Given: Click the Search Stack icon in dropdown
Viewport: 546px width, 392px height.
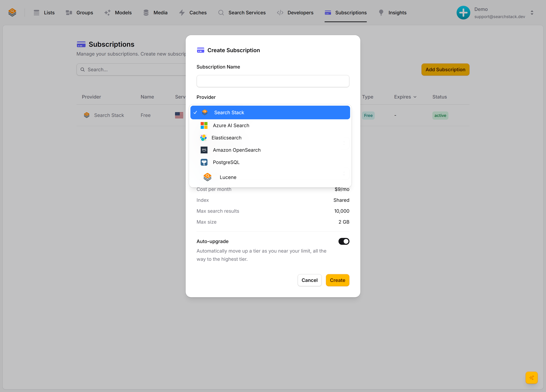Looking at the screenshot, I should (x=205, y=112).
